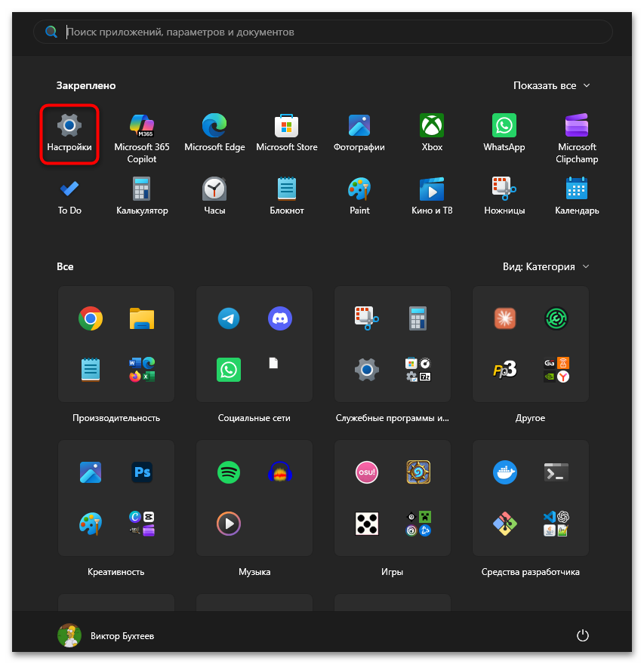Open Notepad in Производительность category
Screen dimensions: 644x664
(91, 370)
